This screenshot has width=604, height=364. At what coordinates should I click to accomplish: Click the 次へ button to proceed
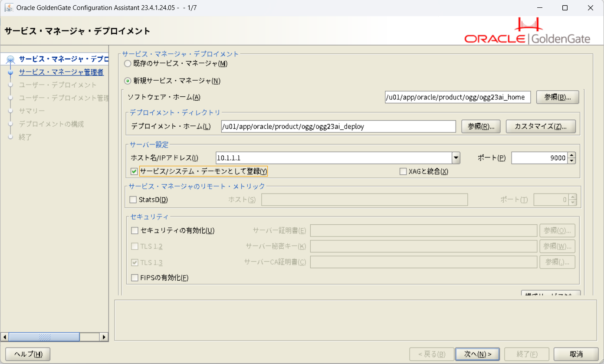point(477,354)
